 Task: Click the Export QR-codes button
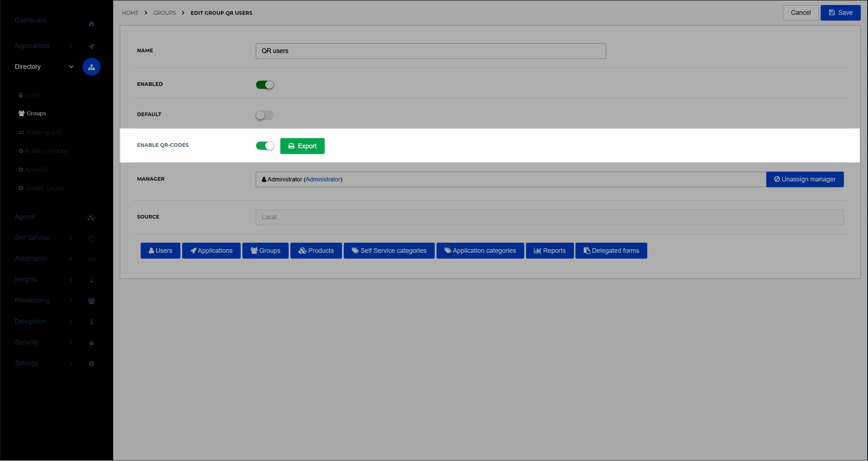coord(302,146)
